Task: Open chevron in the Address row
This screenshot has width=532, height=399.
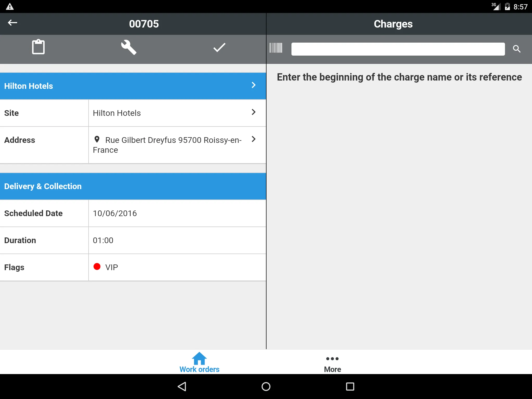Action: 254,139
